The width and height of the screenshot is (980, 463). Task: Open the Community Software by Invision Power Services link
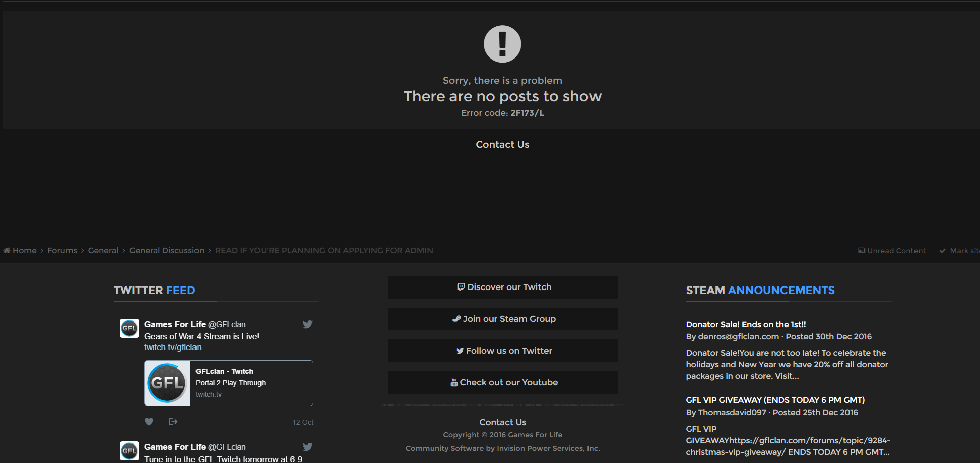pos(503,448)
